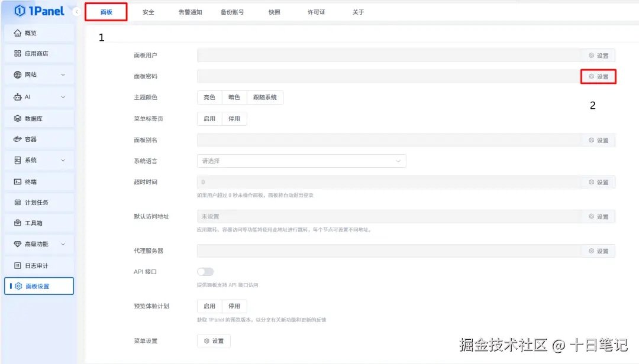Choose 启用 for 菜单标签页
The height and width of the screenshot is (364, 639).
(209, 119)
